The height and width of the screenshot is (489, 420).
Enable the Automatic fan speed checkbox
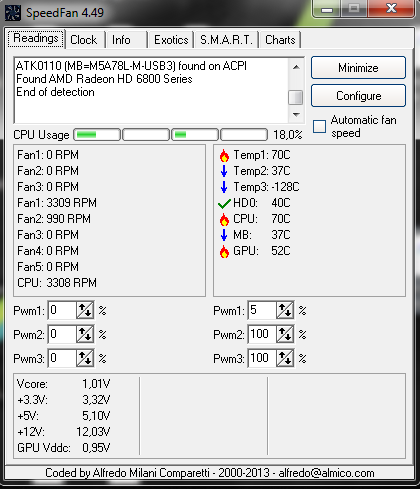pos(319,126)
